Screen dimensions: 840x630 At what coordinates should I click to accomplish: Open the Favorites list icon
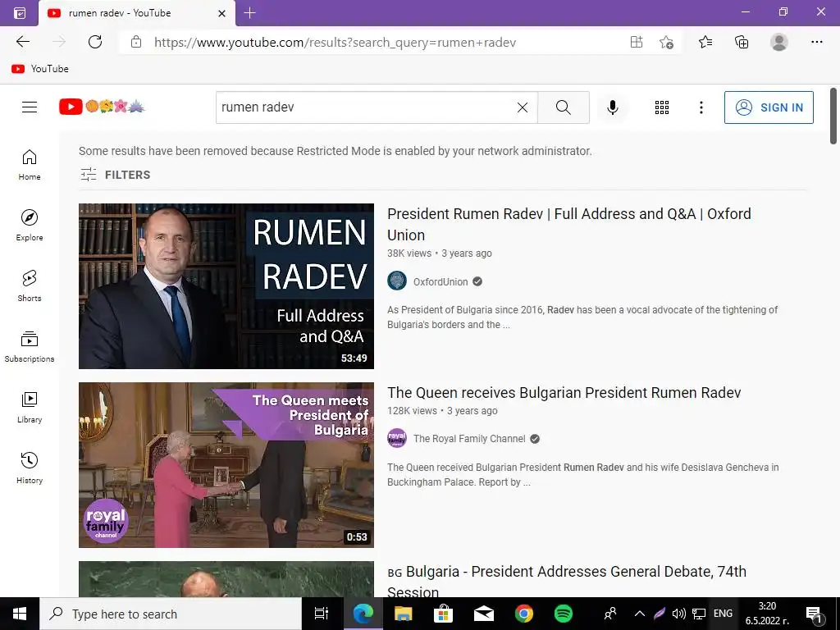(705, 42)
